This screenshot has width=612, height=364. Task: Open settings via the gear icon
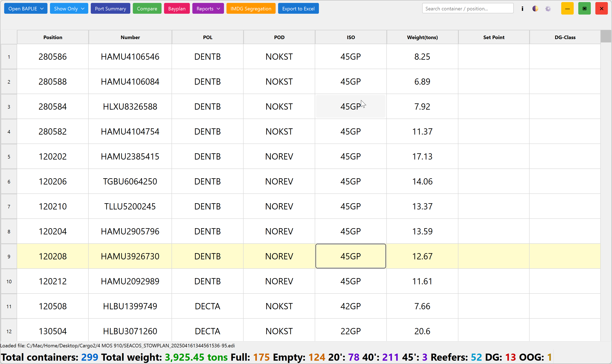pos(548,9)
